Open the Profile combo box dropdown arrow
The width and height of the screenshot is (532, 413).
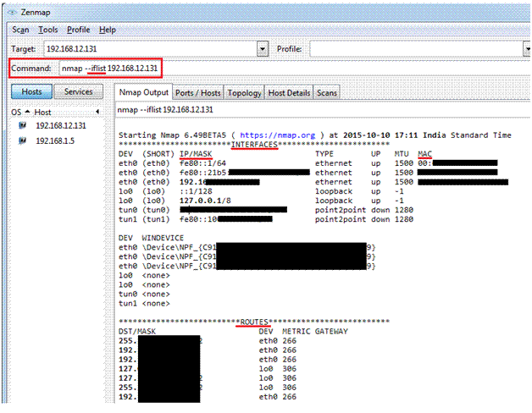(527, 49)
